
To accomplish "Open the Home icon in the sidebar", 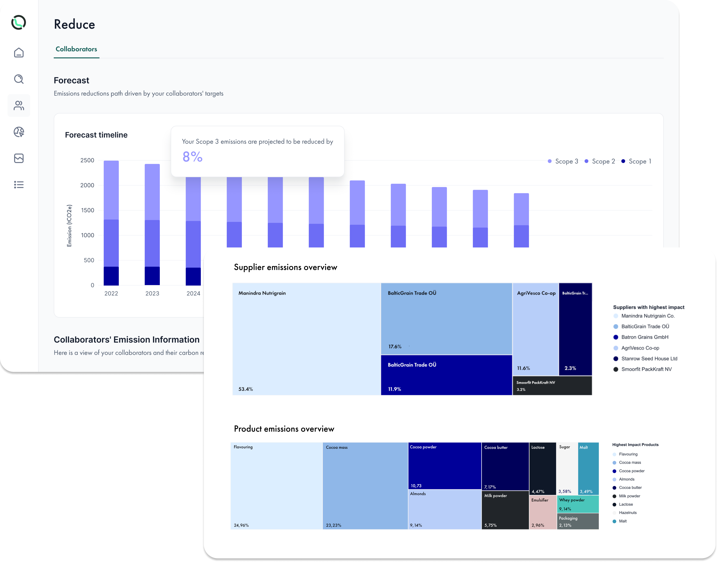I will tap(19, 53).
